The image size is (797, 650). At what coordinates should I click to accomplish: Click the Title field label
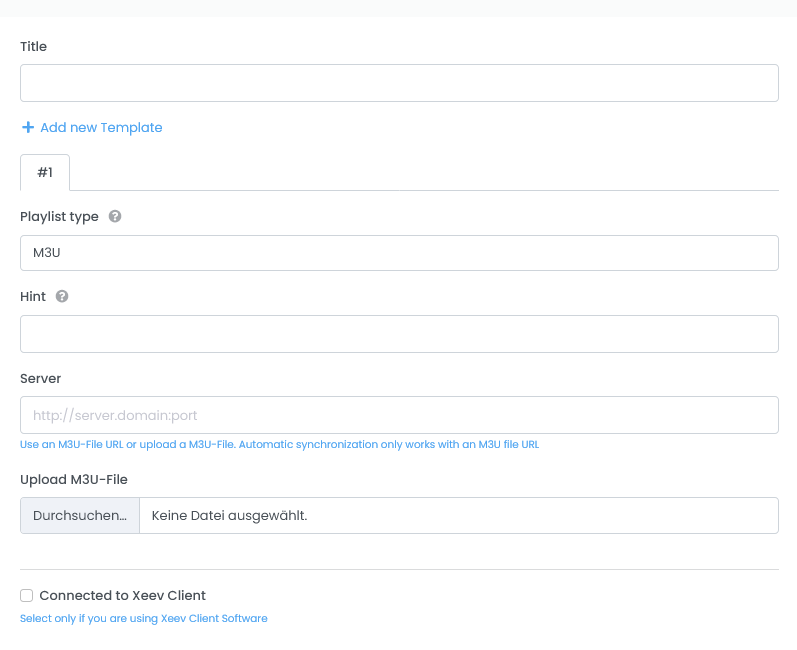click(34, 46)
